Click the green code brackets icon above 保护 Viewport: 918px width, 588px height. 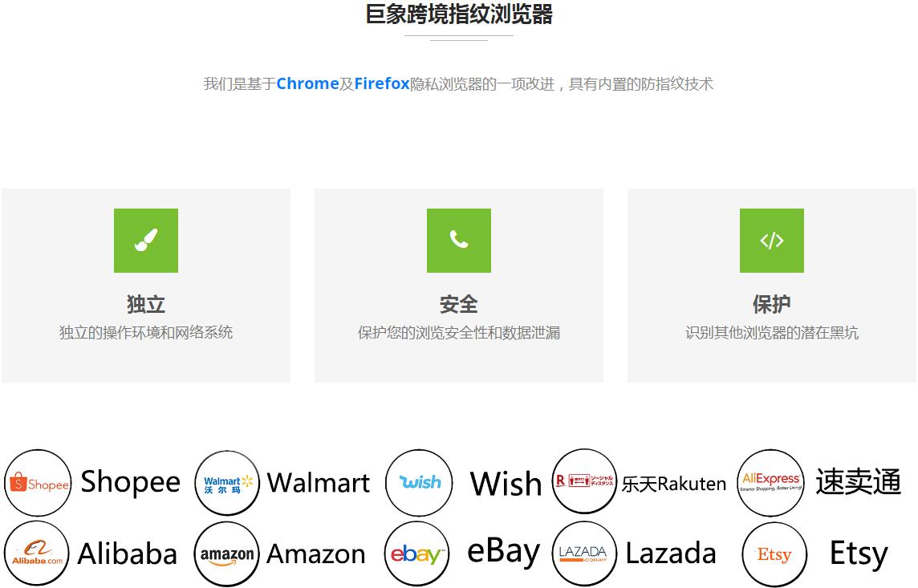coord(772,241)
